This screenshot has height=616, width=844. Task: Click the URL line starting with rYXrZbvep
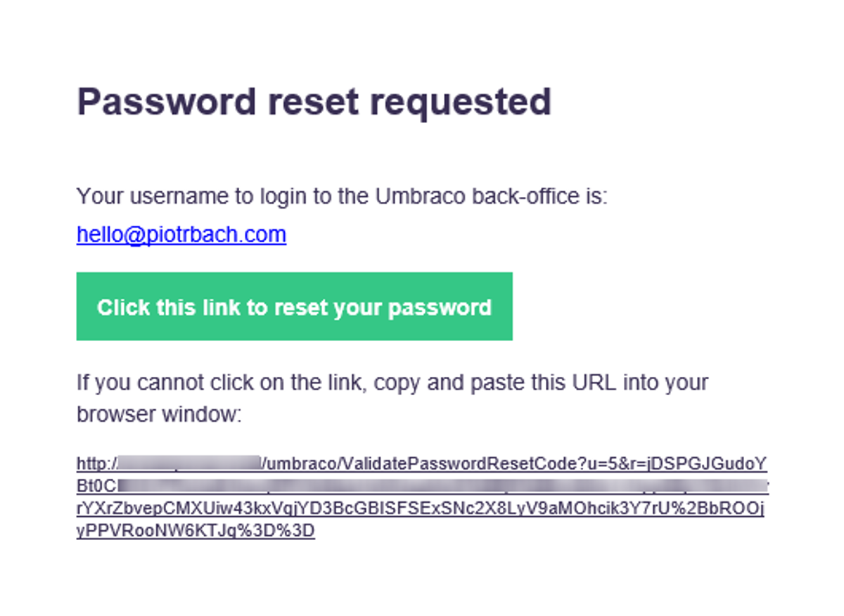[x=420, y=508]
